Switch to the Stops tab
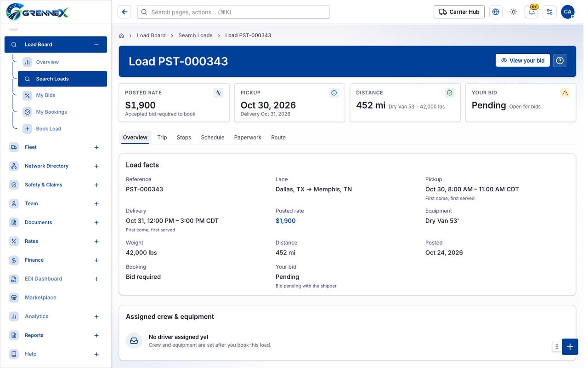Image resolution: width=588 pixels, height=368 pixels. click(184, 138)
